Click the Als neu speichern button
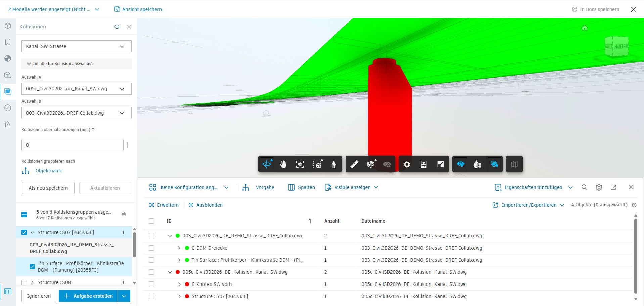Screen dimensions: 644x306 point(48,188)
